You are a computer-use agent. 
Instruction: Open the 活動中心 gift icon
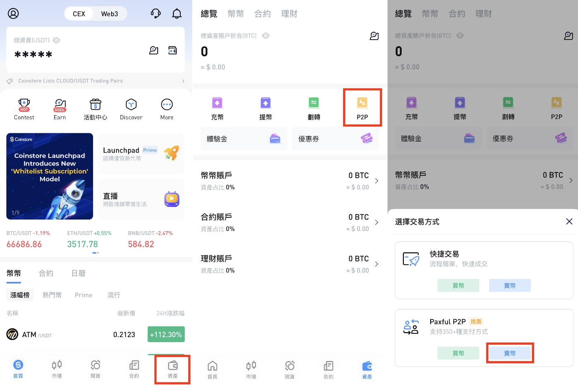click(95, 109)
